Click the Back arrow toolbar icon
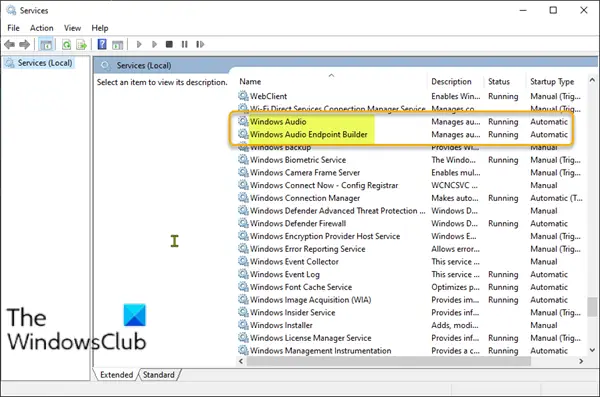Screen dimensions: 600x397 10,44
